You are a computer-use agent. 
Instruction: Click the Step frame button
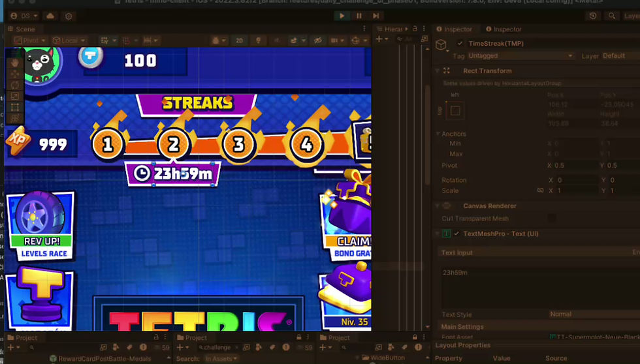[x=376, y=16]
